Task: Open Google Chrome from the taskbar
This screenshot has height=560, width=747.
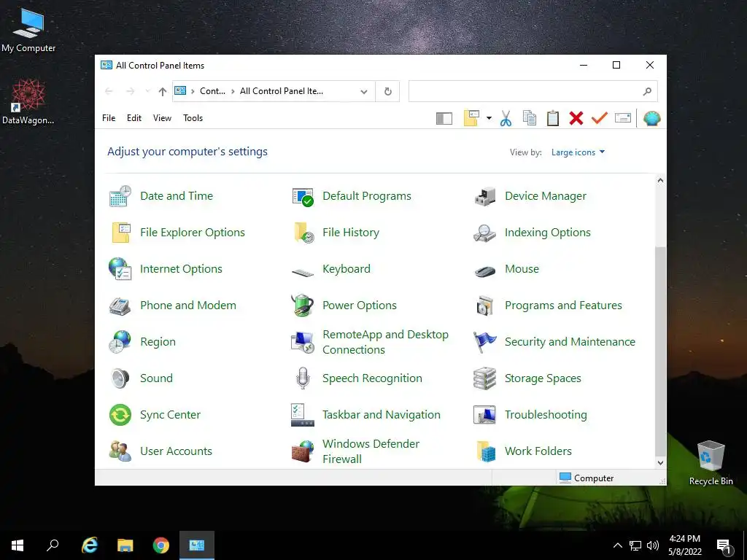Action: (161, 545)
